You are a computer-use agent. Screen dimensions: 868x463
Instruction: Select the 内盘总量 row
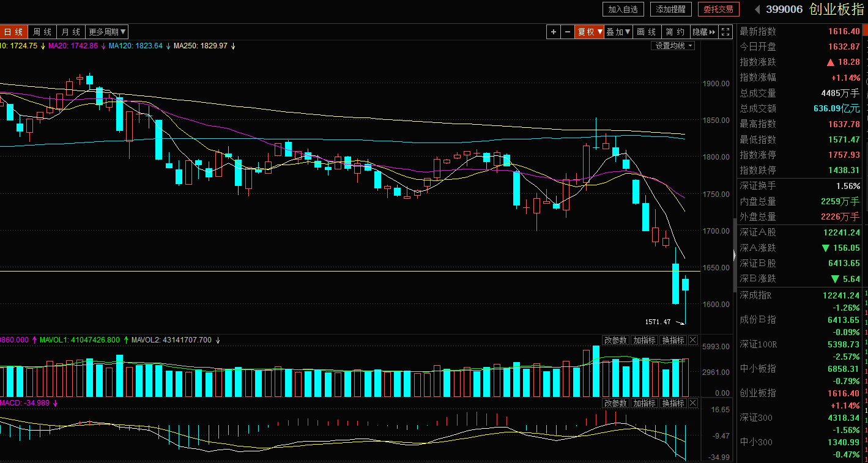click(800, 201)
